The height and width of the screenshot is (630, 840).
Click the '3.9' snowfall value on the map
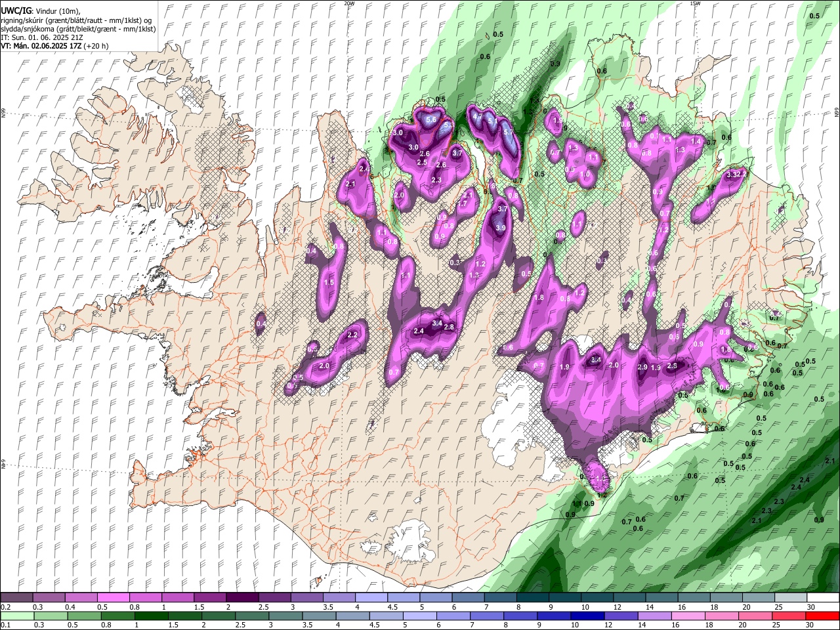[x=501, y=228]
